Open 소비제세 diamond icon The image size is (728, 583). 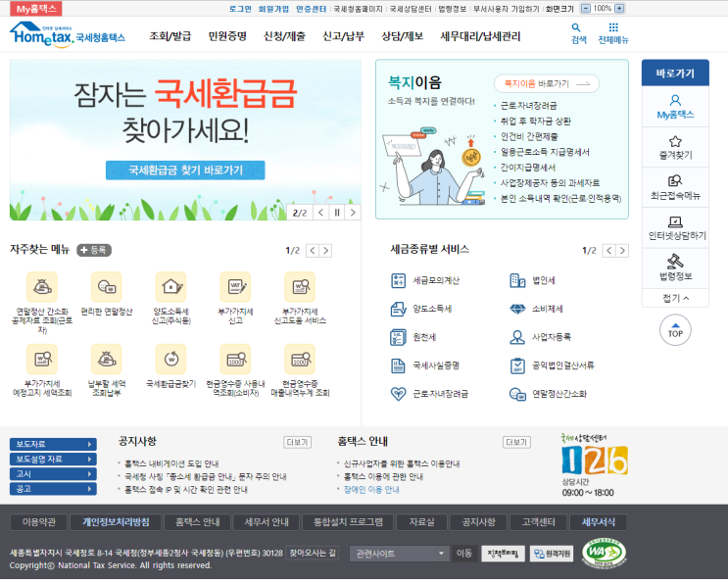[x=517, y=309]
